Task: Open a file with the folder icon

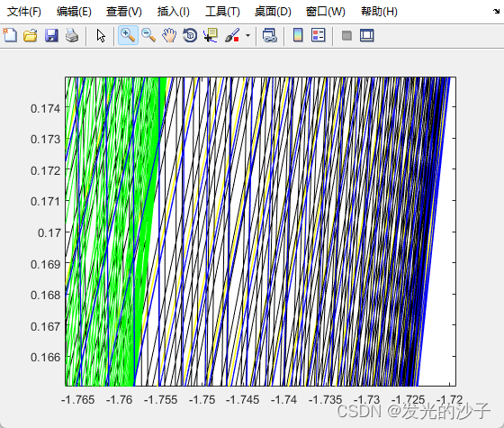Action: click(31, 35)
